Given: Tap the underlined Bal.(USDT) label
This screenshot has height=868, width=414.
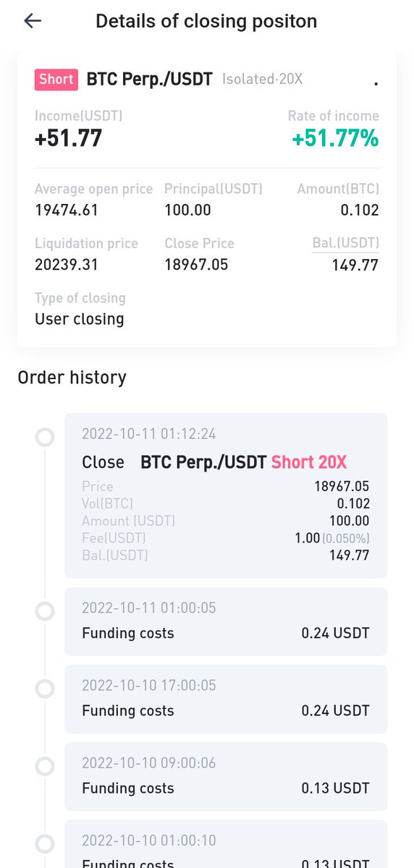Looking at the screenshot, I should pyautogui.click(x=346, y=244).
